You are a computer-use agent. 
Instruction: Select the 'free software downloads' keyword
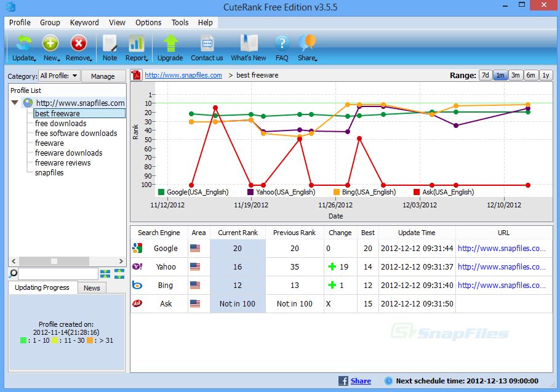pyautogui.click(x=76, y=133)
